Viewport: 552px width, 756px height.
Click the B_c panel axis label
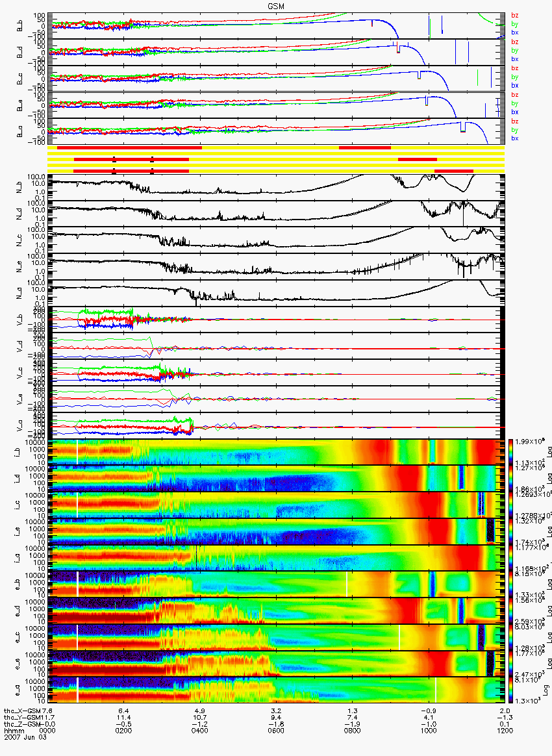[x=20, y=79]
